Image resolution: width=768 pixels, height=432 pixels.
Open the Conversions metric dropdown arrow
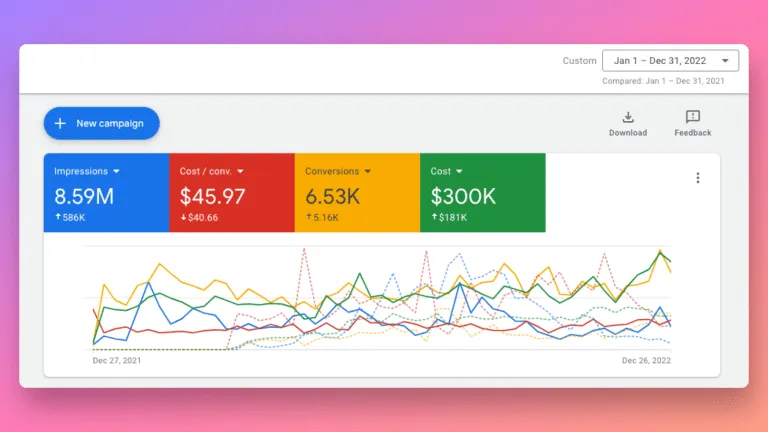tap(368, 171)
